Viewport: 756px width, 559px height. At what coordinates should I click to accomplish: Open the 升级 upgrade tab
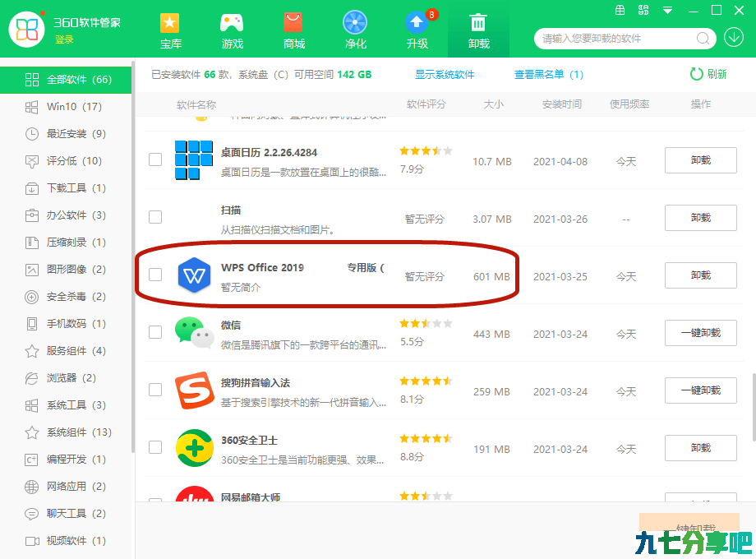coord(417,31)
